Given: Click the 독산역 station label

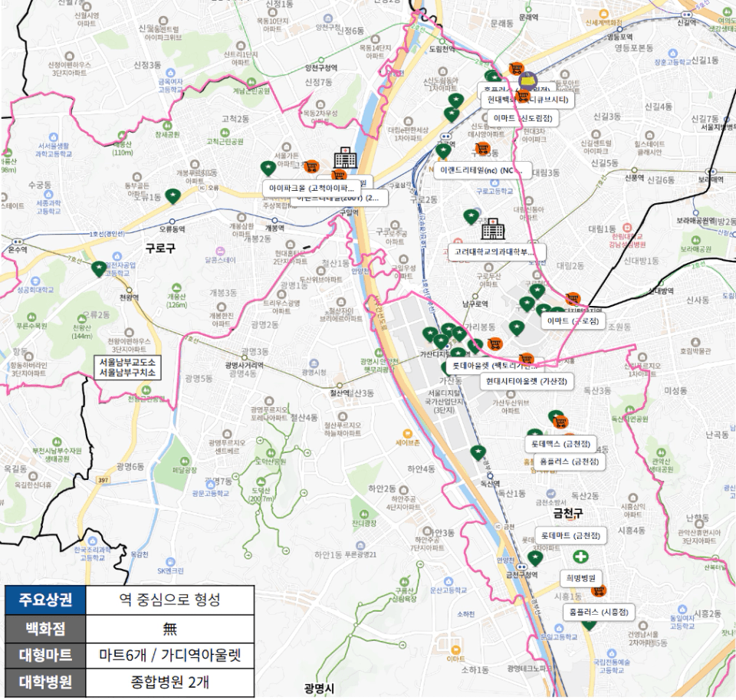Looking at the screenshot, I should (490, 484).
